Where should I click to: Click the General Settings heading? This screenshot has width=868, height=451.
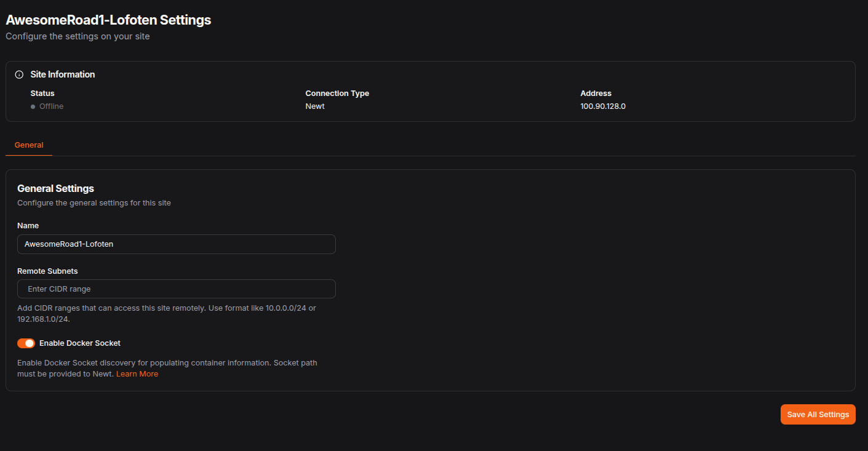point(55,188)
